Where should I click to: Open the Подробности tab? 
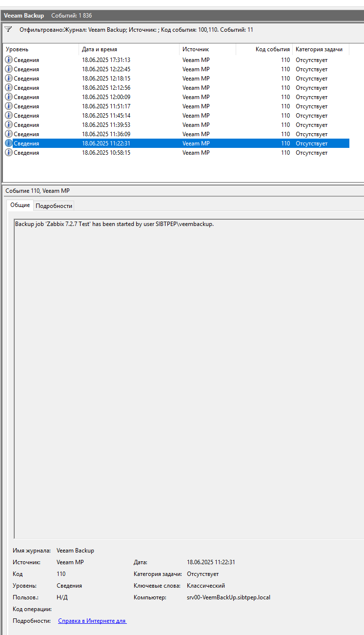point(54,206)
